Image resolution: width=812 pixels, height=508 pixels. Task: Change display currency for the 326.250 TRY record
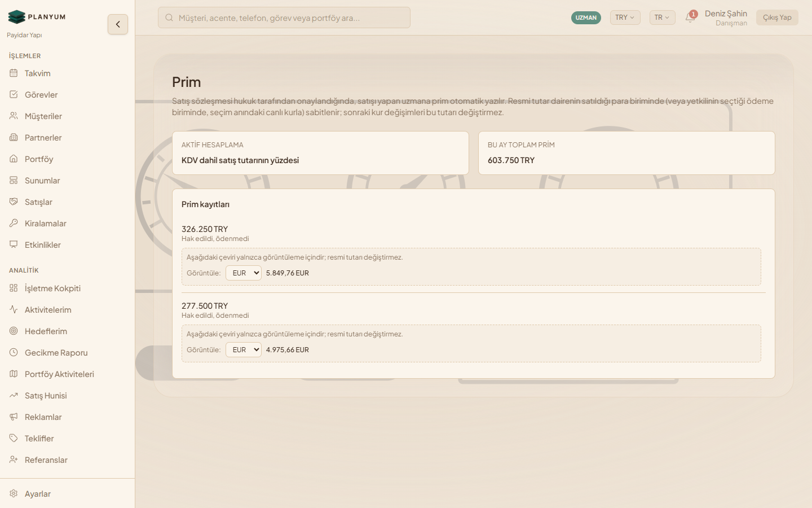(244, 273)
